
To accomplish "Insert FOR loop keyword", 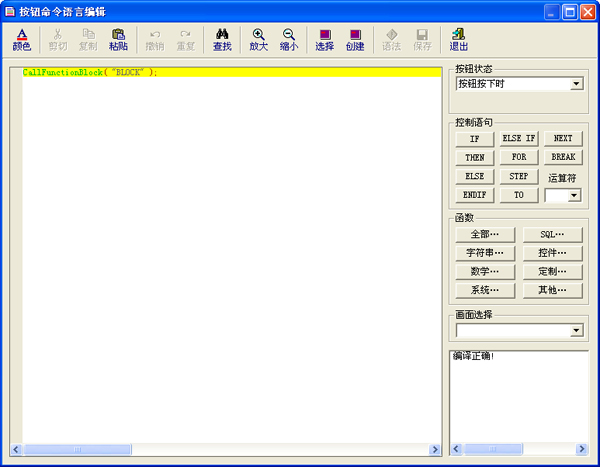I will 519,157.
